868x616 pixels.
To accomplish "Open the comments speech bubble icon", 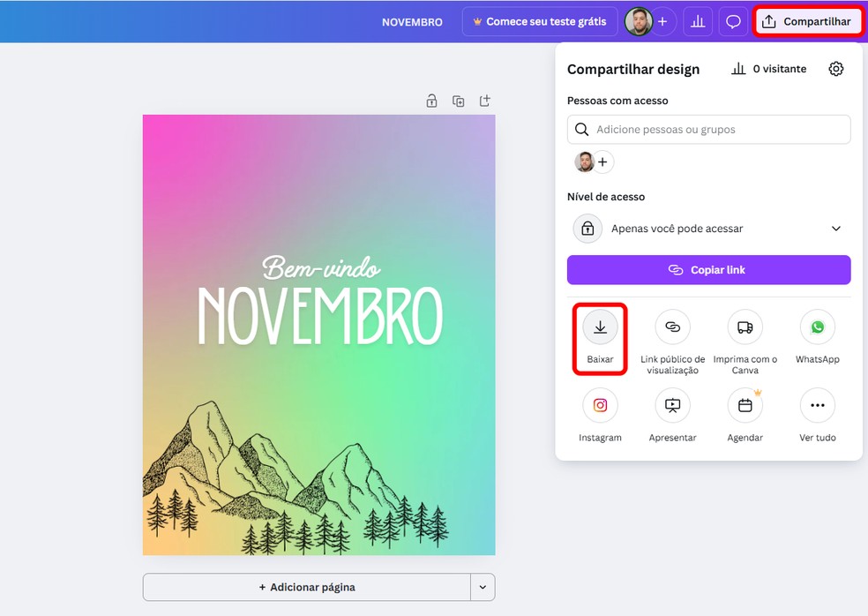I will tap(734, 21).
